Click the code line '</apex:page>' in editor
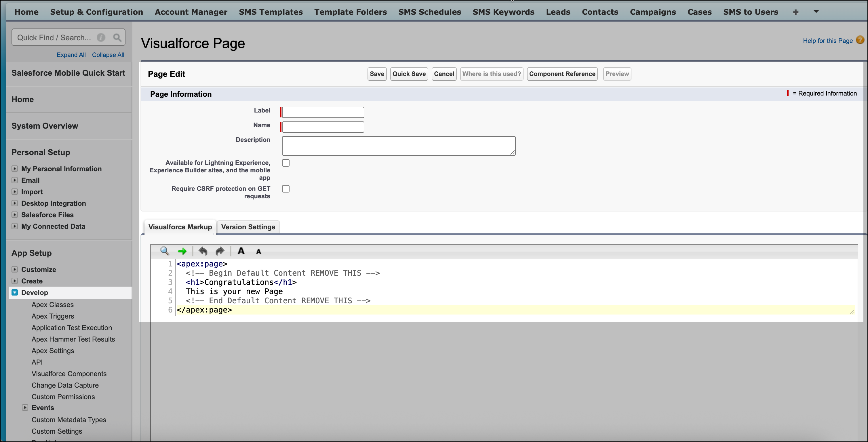The height and width of the screenshot is (442, 868). 204,310
